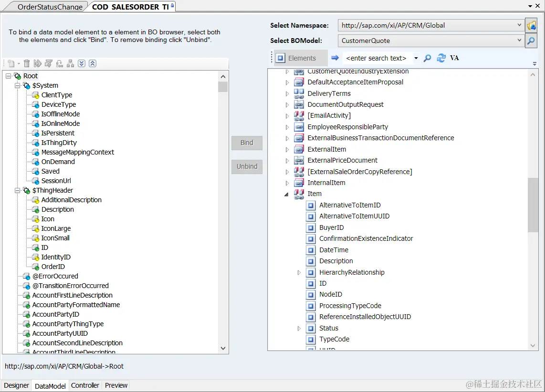Click the collapse-all double chevron up icon
The image size is (545, 392).
point(93,63)
